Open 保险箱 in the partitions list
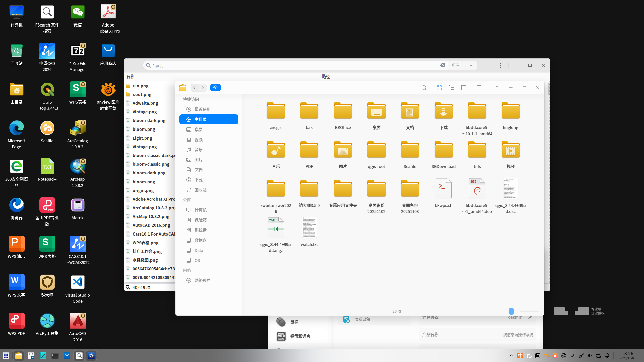 coord(209,220)
